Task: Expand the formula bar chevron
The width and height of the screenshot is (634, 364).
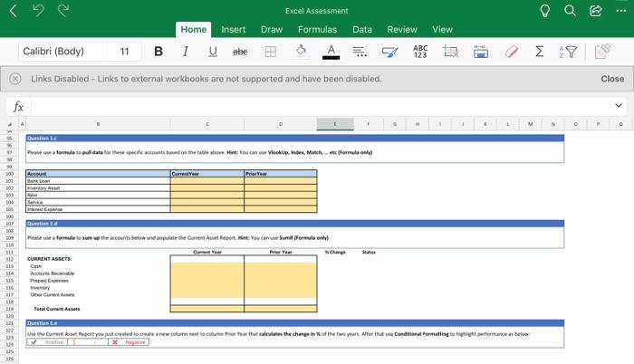Action: coord(619,106)
